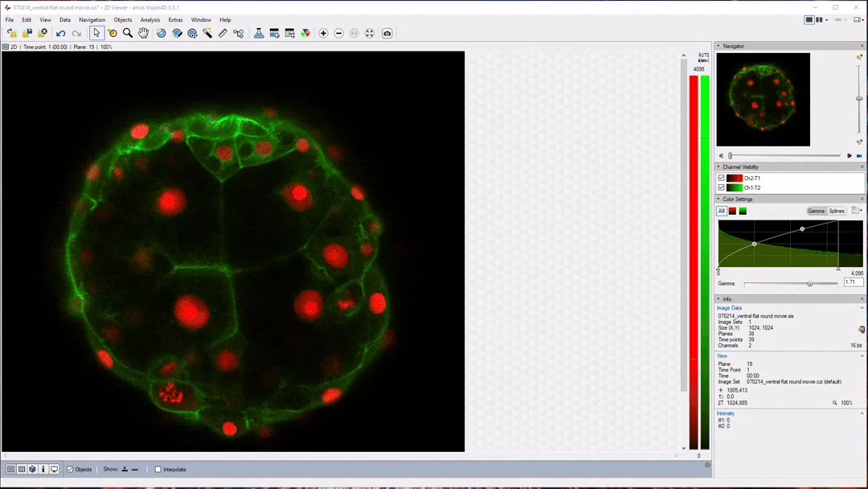Screen dimensions: 868x489
Task: Toggle the Ch1-T2 channel checkbox
Action: 722,187
